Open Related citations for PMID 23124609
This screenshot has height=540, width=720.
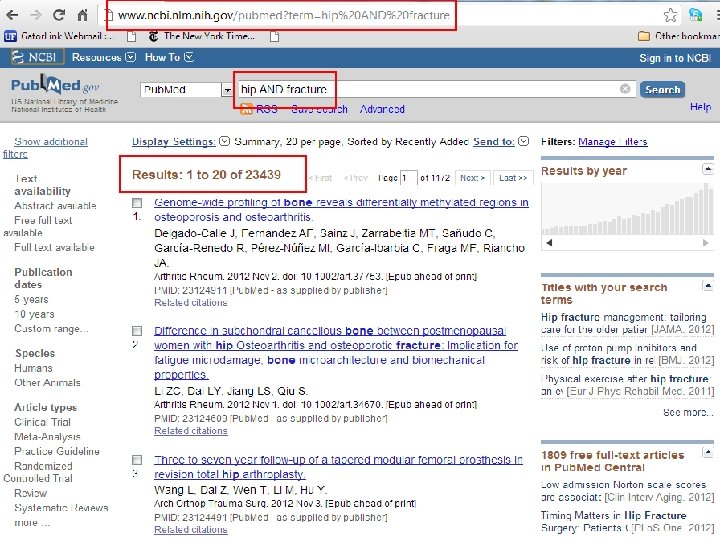191,431
